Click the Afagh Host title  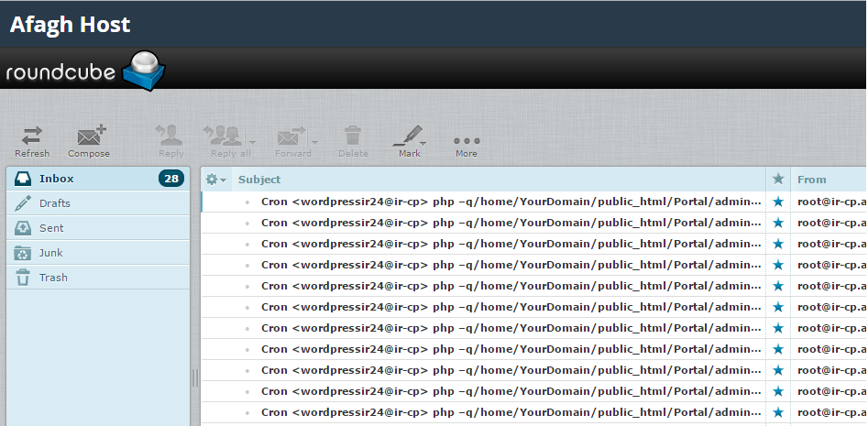[70, 25]
